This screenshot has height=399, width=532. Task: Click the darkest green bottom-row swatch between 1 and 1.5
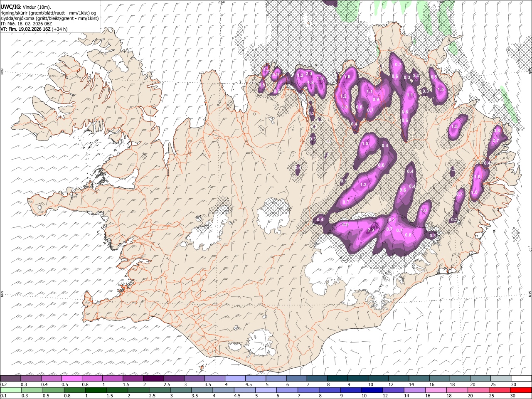coord(96,390)
